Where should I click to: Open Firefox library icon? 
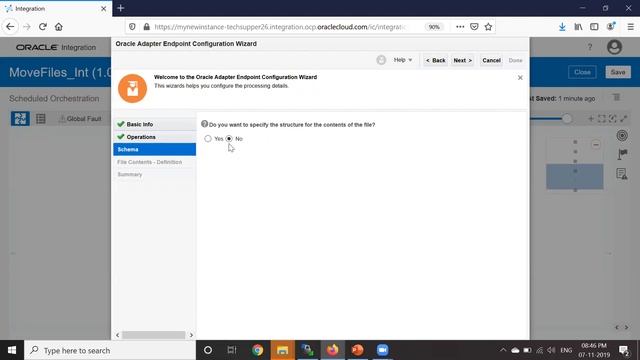click(x=578, y=27)
